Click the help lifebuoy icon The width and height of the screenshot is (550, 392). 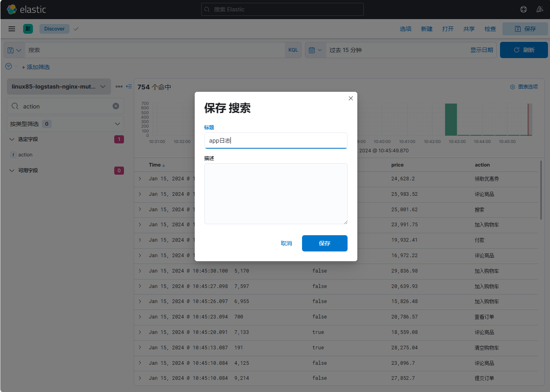[x=524, y=9]
